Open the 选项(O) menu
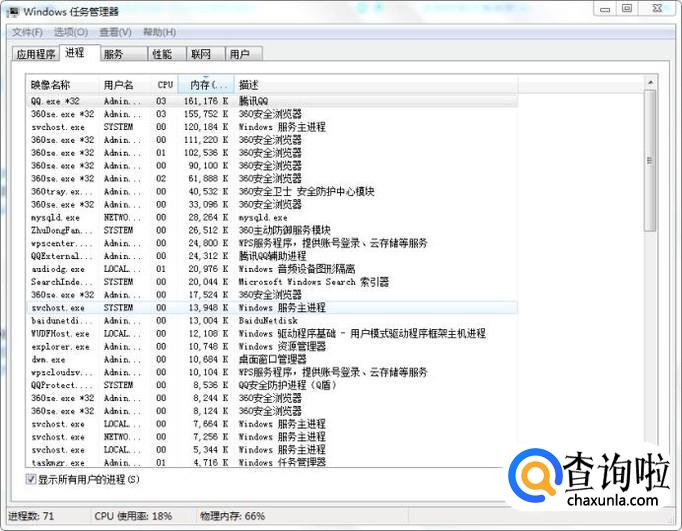 [x=70, y=32]
